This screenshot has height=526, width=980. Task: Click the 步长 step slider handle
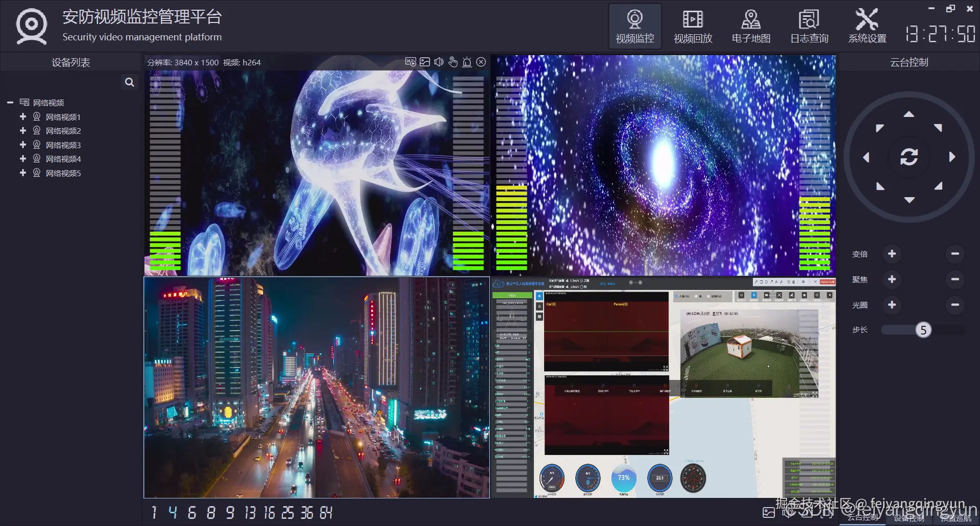(923, 330)
